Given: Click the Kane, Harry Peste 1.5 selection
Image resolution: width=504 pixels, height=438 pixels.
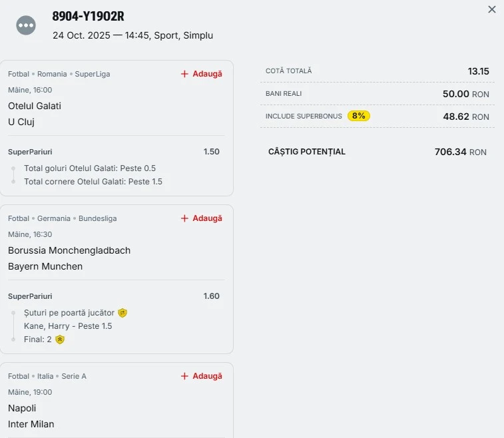Looking at the screenshot, I should click(x=68, y=326).
